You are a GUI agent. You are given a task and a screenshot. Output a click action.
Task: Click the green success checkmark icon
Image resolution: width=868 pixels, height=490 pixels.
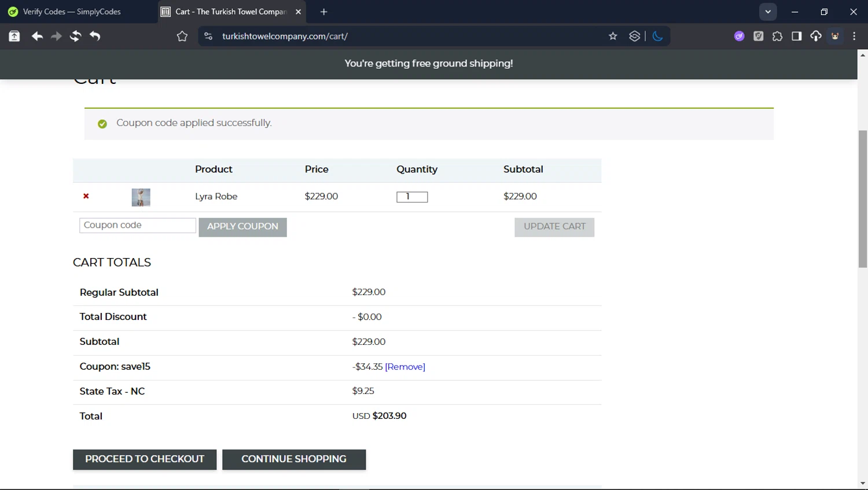coord(102,124)
